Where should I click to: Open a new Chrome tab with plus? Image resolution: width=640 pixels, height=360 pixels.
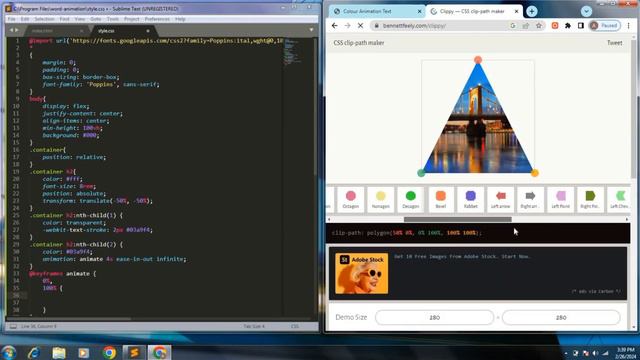[531, 11]
